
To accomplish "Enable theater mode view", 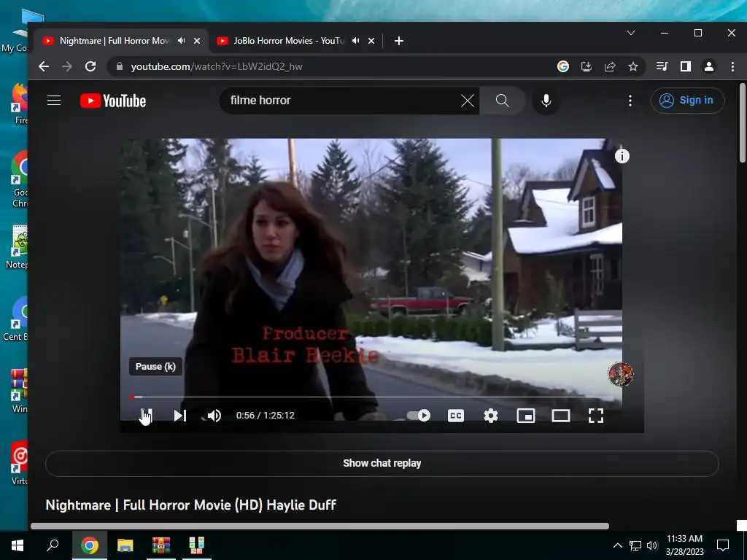I will 561,416.
